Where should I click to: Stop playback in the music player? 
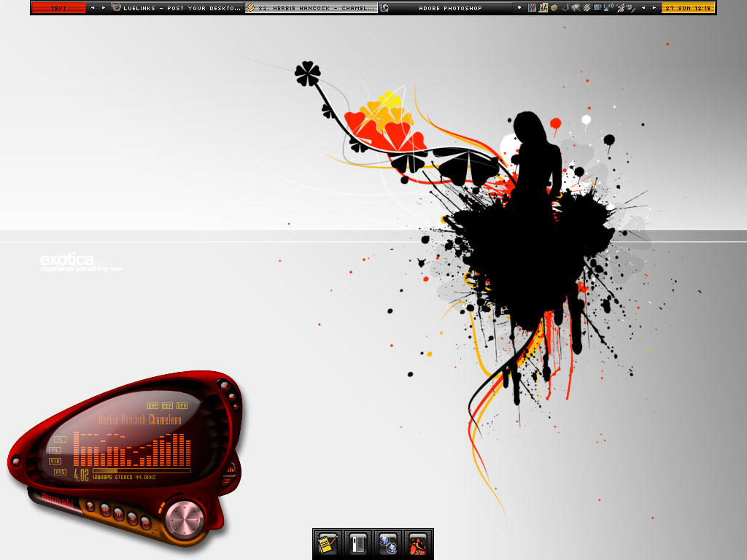[x=132, y=518]
